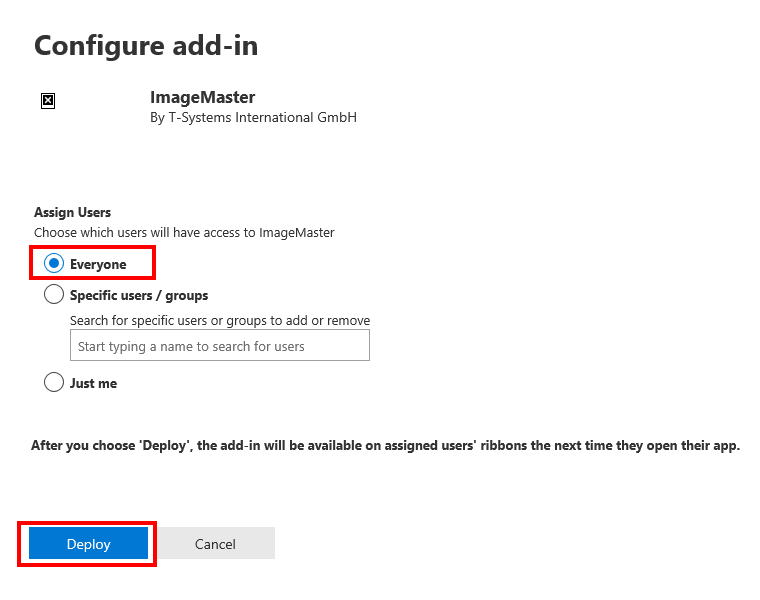Click the After you choose 'Deploy' note
Screen dimensions: 760x600
click(385, 446)
